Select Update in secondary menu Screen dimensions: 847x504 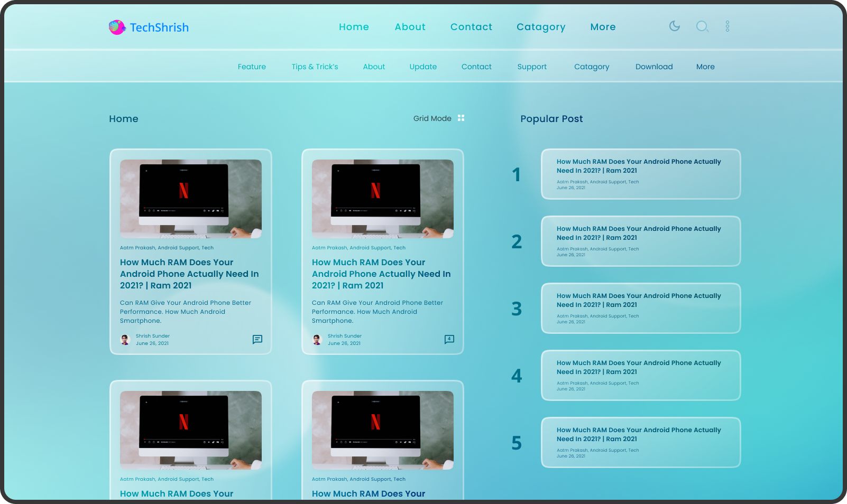pyautogui.click(x=423, y=67)
